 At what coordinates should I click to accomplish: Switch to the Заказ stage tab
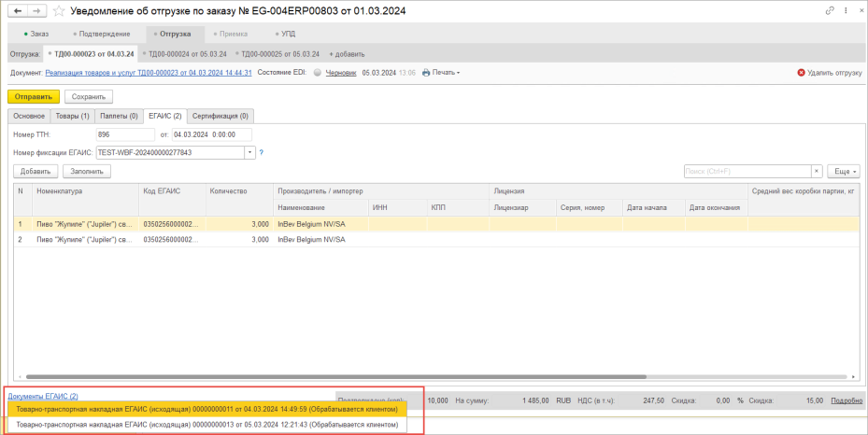tap(36, 34)
